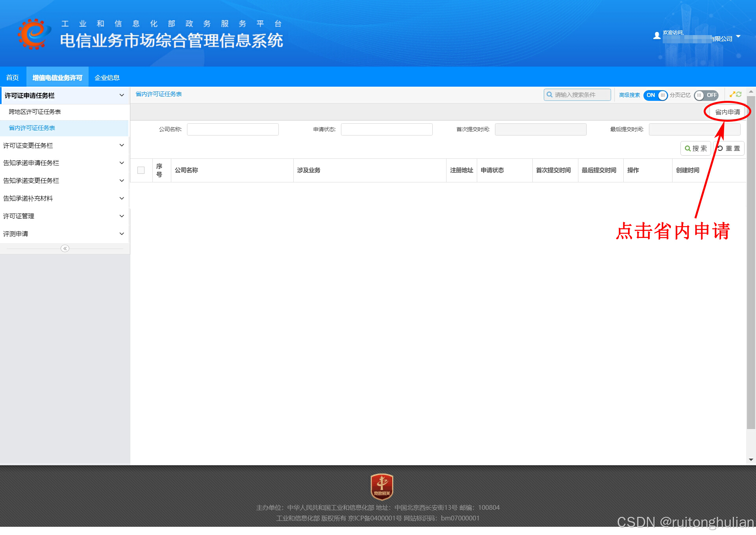Enable the 分页记忆 toggle
This screenshot has width=756, height=535.
pyautogui.click(x=706, y=95)
